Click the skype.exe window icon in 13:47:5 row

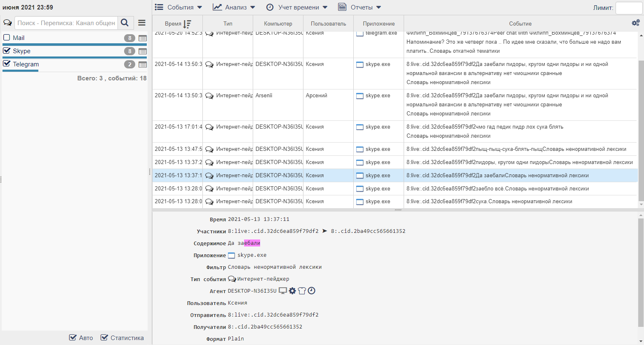(360, 149)
